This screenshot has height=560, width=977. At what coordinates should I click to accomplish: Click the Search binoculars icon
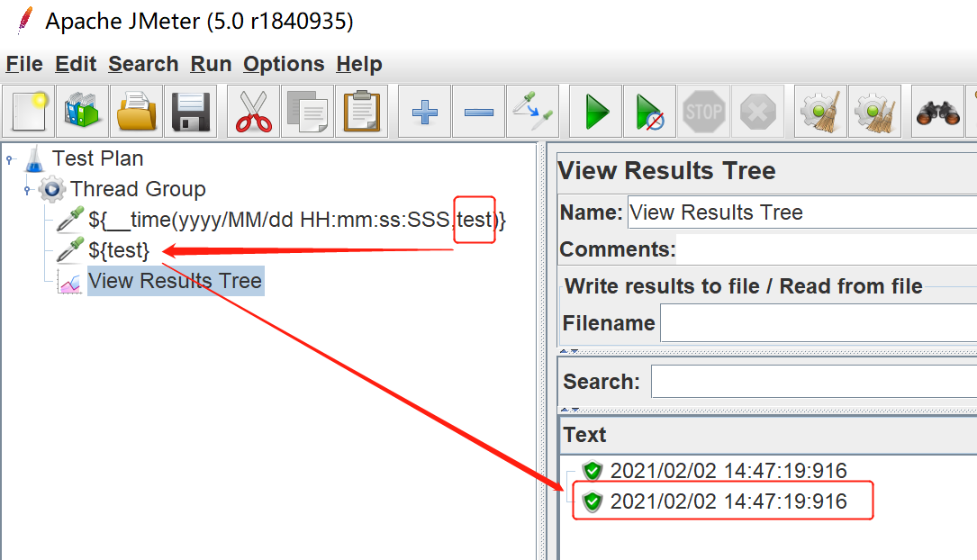click(x=937, y=112)
